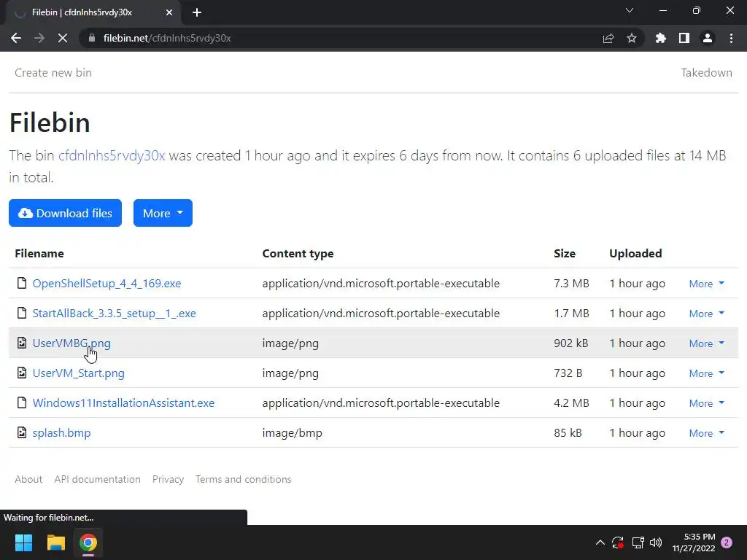Click the forward navigation arrow

[39, 38]
